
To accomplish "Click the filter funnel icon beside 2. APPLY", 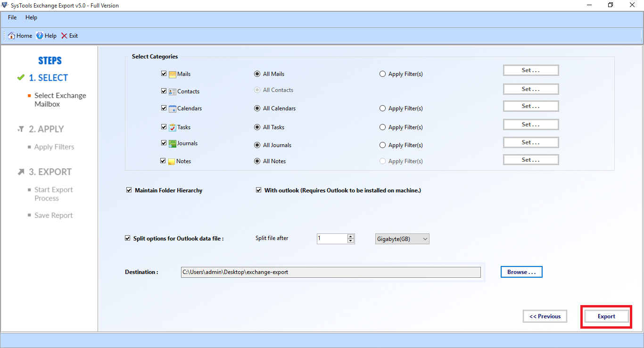I will 21,129.
